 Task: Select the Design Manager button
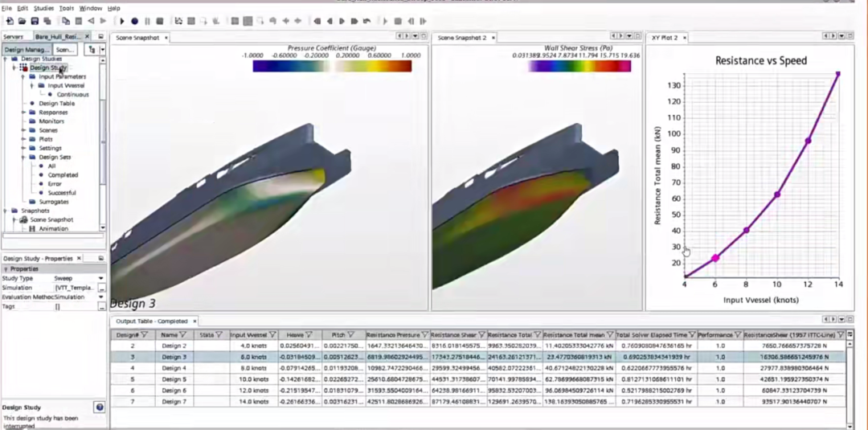coord(26,50)
